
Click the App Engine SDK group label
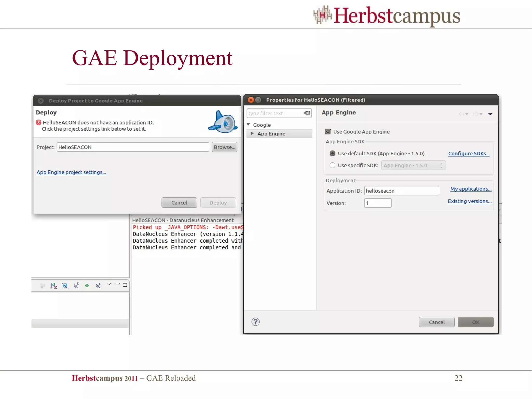(x=345, y=142)
